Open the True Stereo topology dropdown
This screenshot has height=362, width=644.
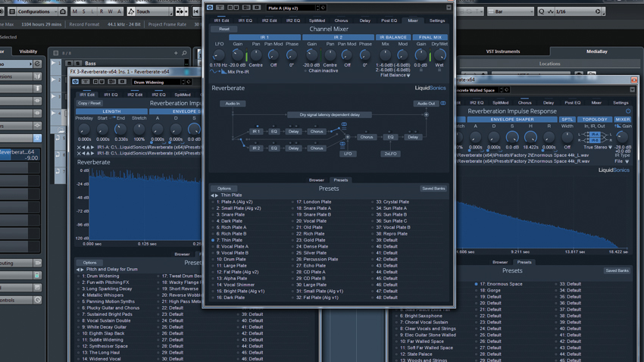[x=598, y=148]
